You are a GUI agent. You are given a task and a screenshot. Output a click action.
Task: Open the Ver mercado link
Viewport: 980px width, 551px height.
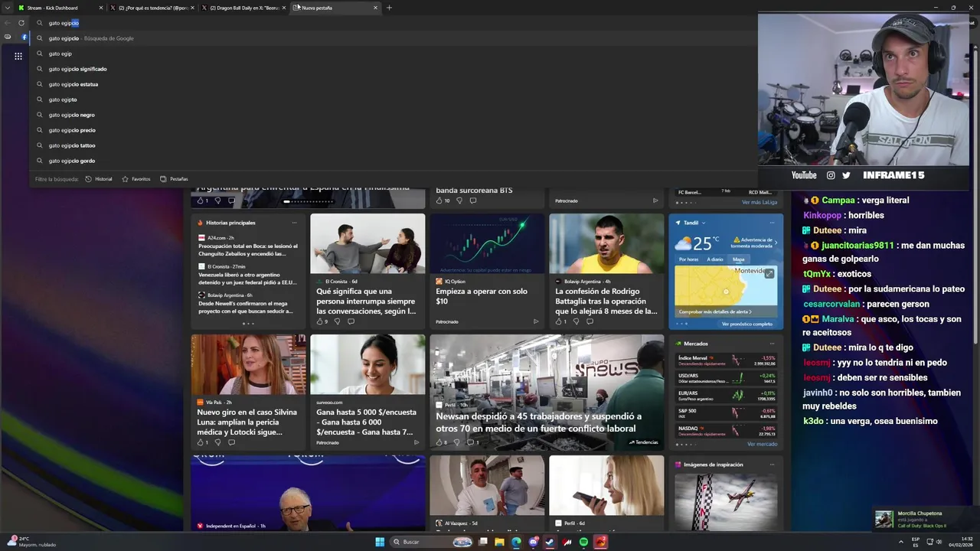click(x=762, y=444)
